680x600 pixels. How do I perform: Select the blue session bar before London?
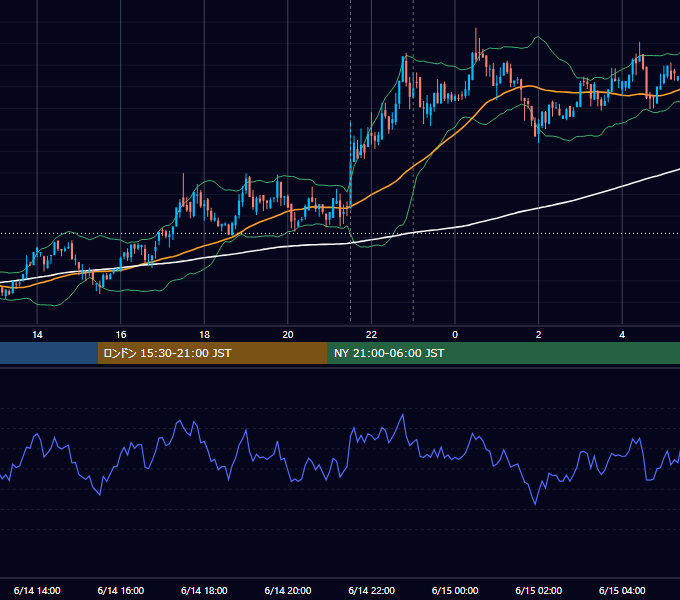(x=49, y=353)
